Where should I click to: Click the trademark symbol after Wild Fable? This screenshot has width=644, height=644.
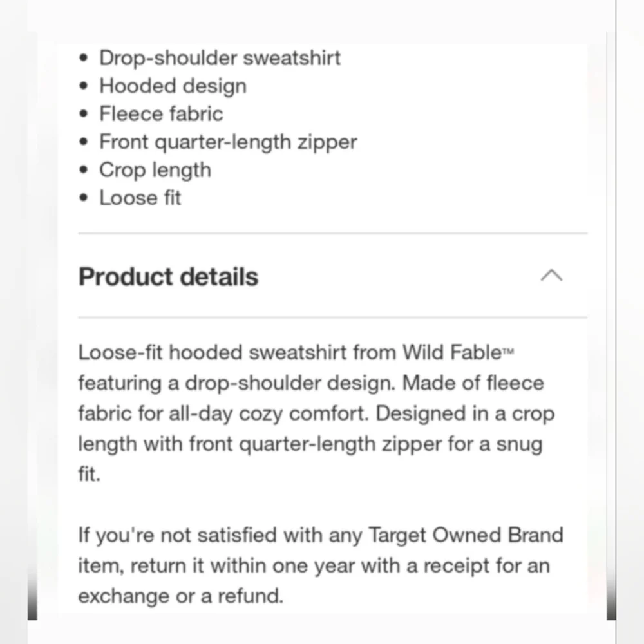[509, 352]
